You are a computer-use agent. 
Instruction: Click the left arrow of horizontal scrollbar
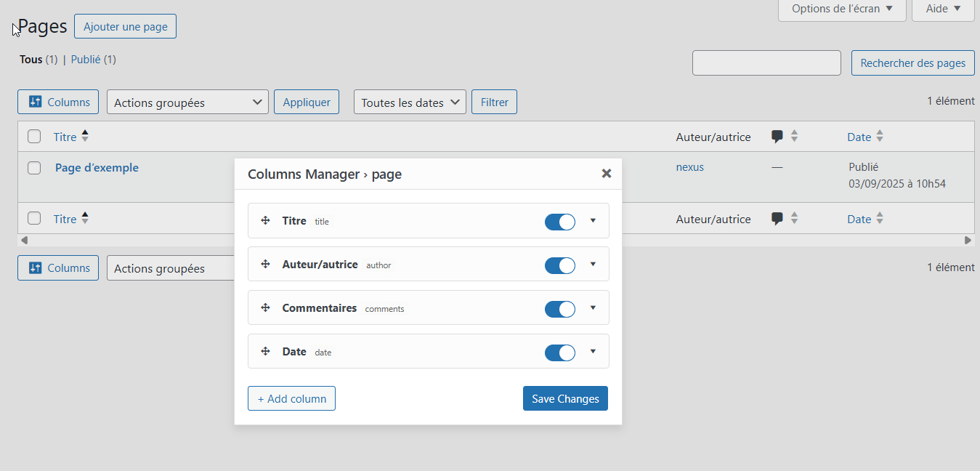click(24, 240)
